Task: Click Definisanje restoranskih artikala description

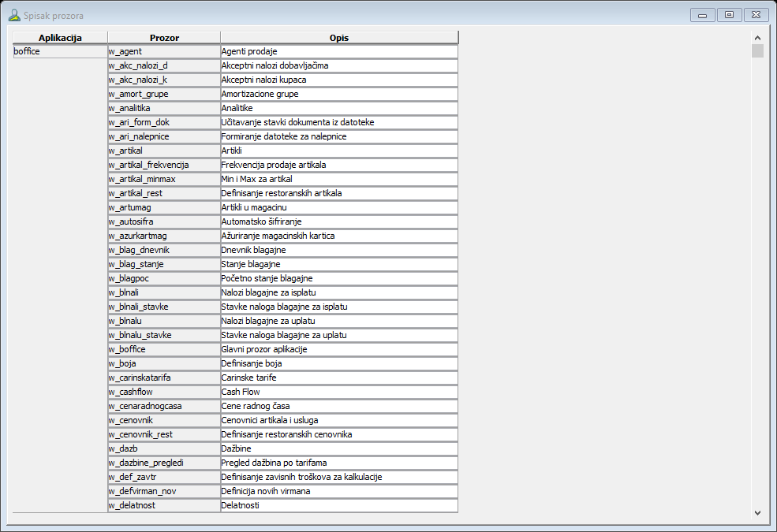Action: coord(339,194)
